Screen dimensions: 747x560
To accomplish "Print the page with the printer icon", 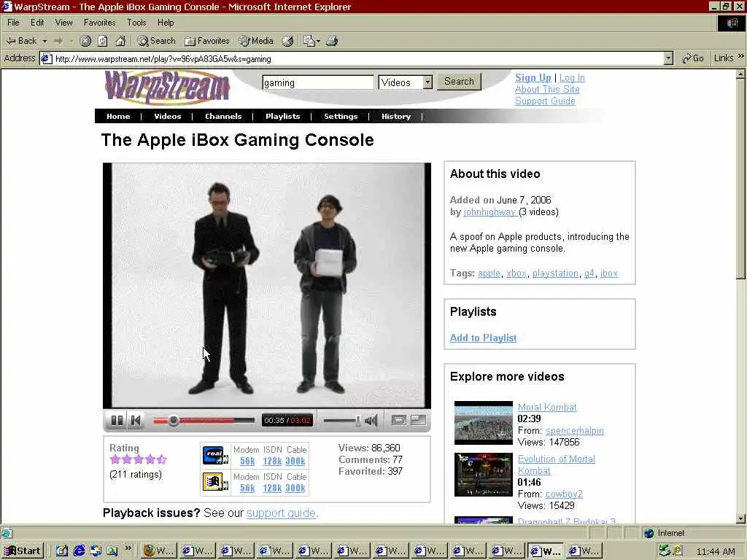I will coord(332,41).
